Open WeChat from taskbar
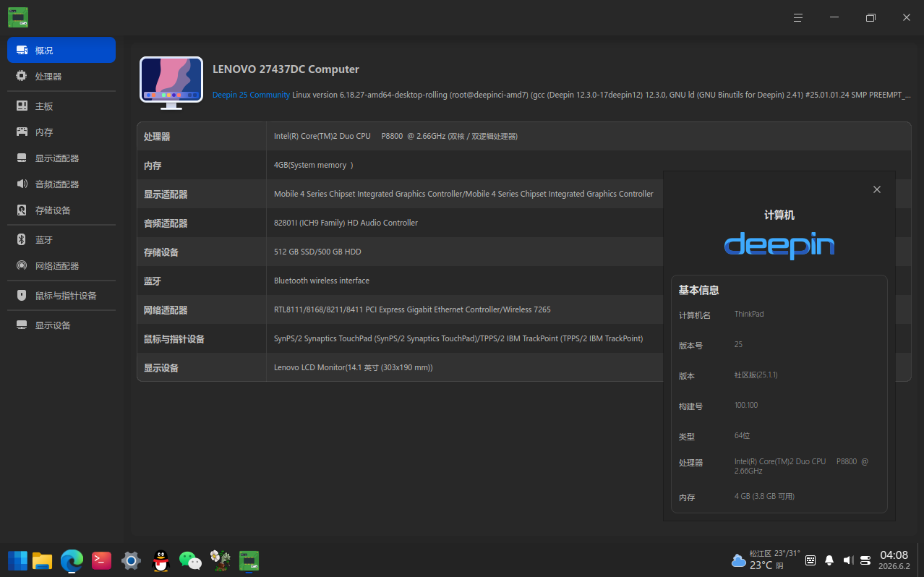 190,560
